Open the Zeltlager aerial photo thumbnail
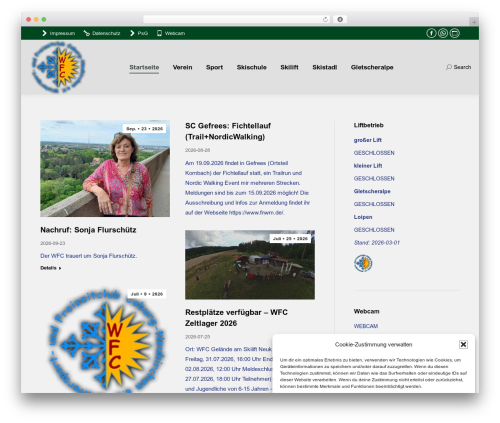 pyautogui.click(x=250, y=265)
